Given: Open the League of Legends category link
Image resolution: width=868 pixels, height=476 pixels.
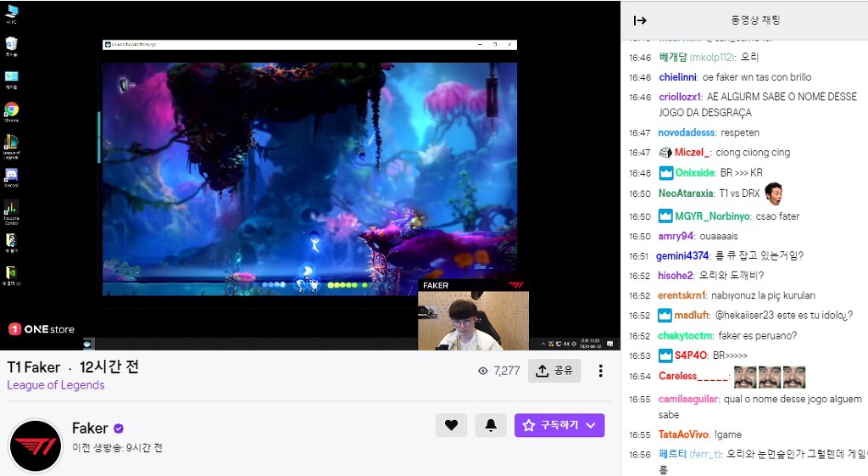Looking at the screenshot, I should click(x=56, y=385).
